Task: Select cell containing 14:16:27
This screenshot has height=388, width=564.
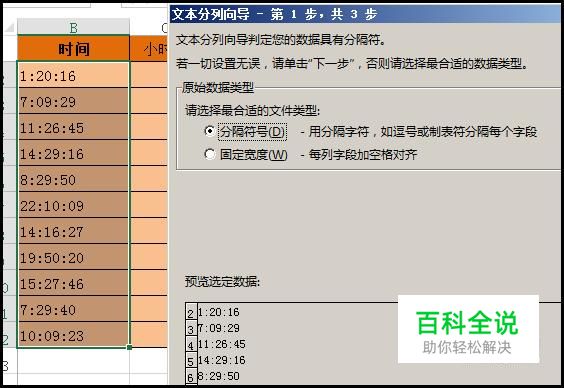Action: pyautogui.click(x=73, y=231)
